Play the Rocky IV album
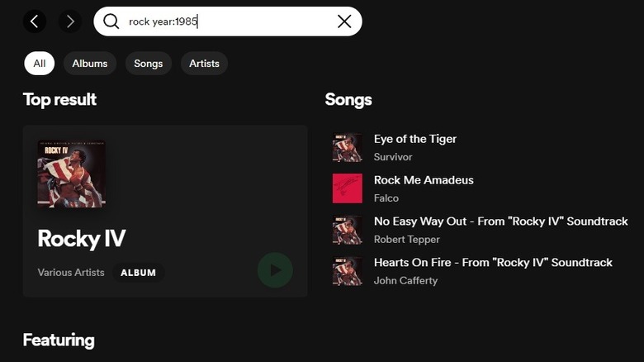644x362 pixels. pos(275,269)
